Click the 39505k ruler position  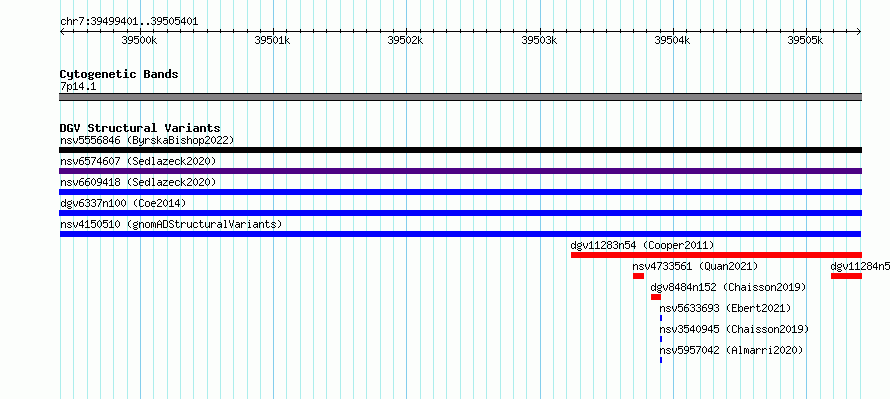click(x=806, y=41)
